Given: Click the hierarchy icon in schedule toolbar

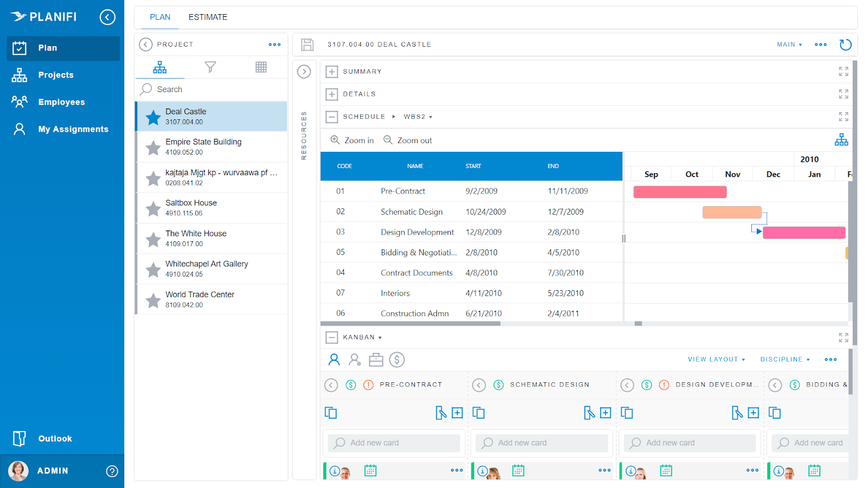Looking at the screenshot, I should 841,140.
